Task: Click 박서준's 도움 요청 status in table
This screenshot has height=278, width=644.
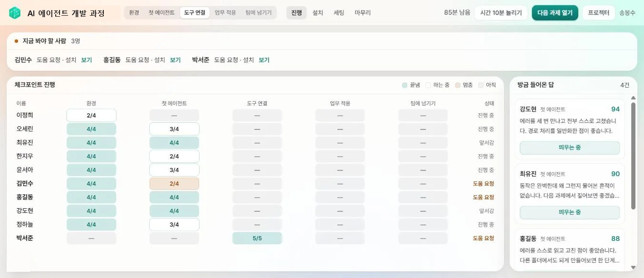Action: click(x=483, y=238)
